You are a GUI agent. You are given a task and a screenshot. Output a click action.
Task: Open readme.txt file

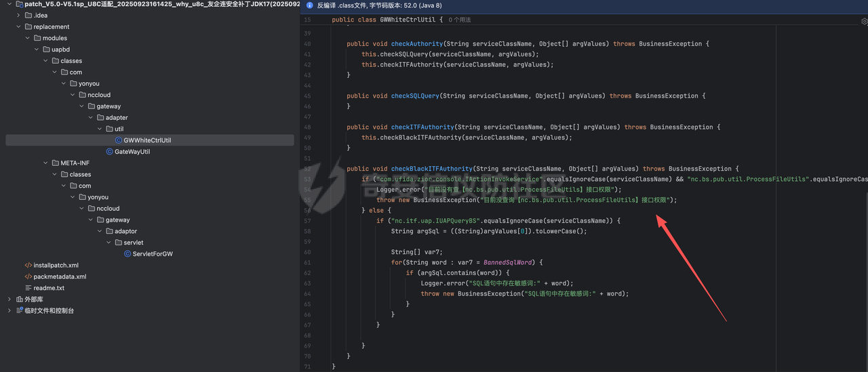coord(49,288)
